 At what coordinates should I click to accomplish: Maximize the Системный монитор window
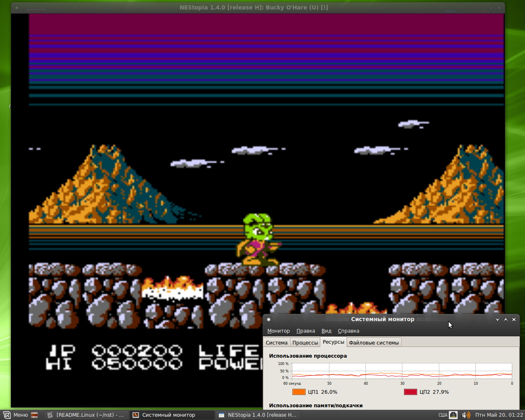(506, 320)
